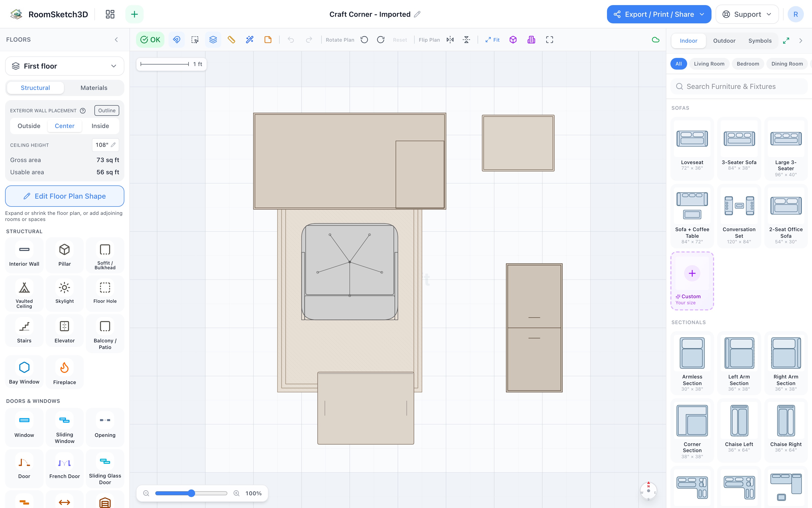The image size is (812, 508).
Task: Select Center wall placement
Action: click(x=64, y=126)
